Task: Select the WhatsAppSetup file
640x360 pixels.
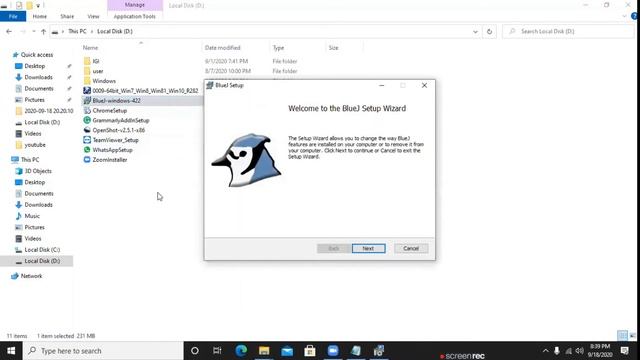Action: pyautogui.click(x=112, y=150)
